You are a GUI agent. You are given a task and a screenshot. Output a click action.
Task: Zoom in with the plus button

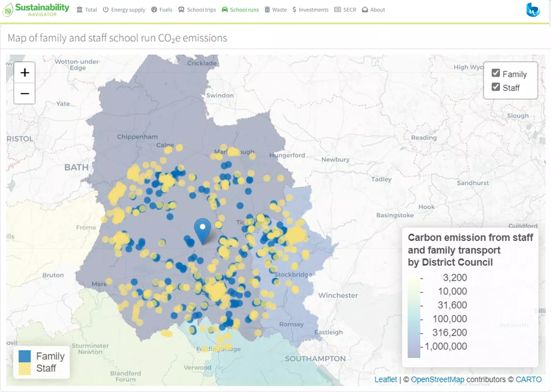pyautogui.click(x=24, y=73)
